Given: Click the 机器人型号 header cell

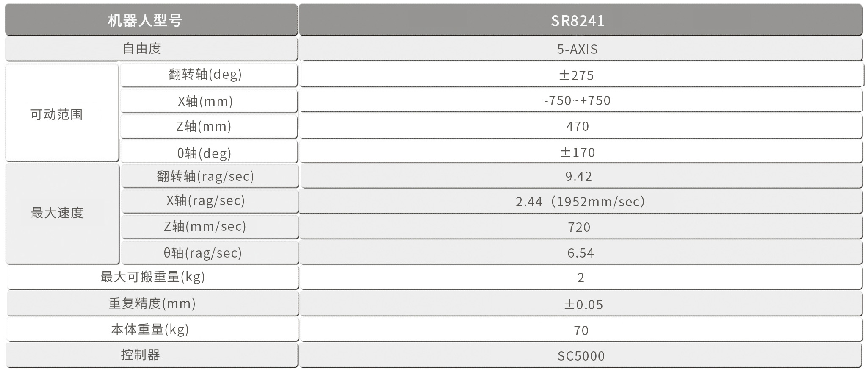Looking at the screenshot, I should pyautogui.click(x=145, y=20).
